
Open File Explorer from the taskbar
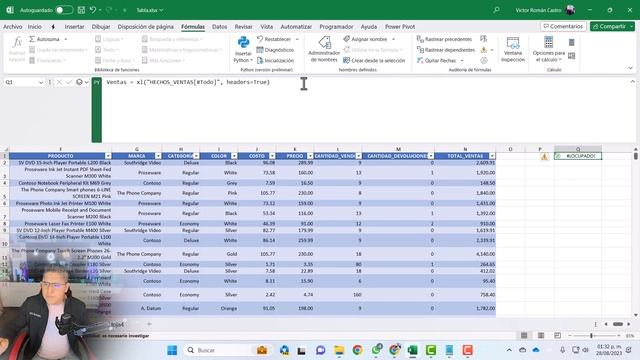pyautogui.click(x=339, y=350)
